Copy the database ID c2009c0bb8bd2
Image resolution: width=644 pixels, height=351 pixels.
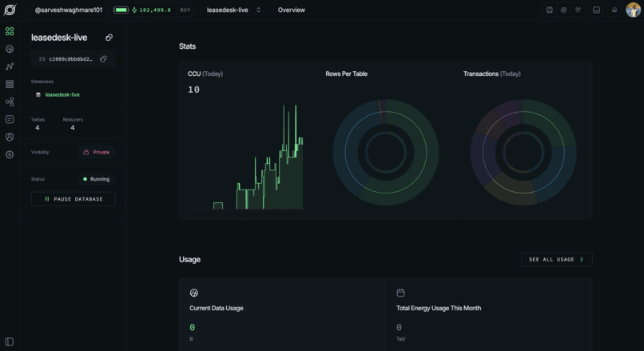pyautogui.click(x=104, y=59)
